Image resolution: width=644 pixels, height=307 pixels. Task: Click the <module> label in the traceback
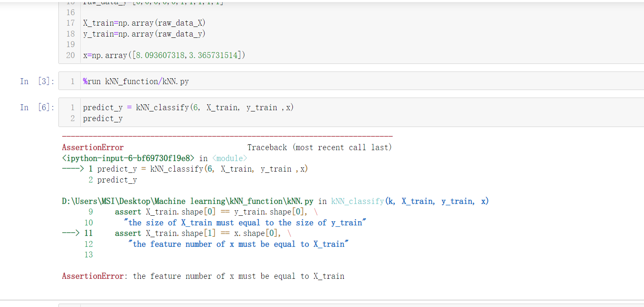229,158
